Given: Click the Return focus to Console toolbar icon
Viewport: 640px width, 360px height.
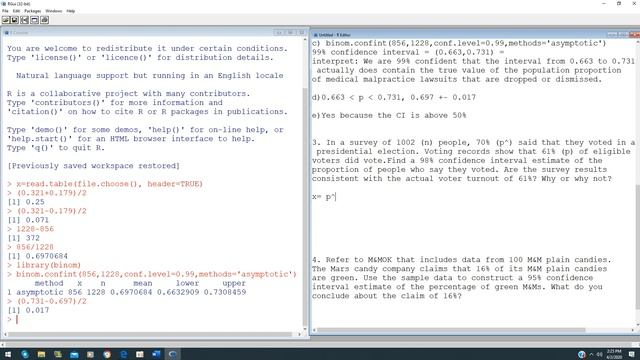Looking at the screenshot, I should click(35, 20).
